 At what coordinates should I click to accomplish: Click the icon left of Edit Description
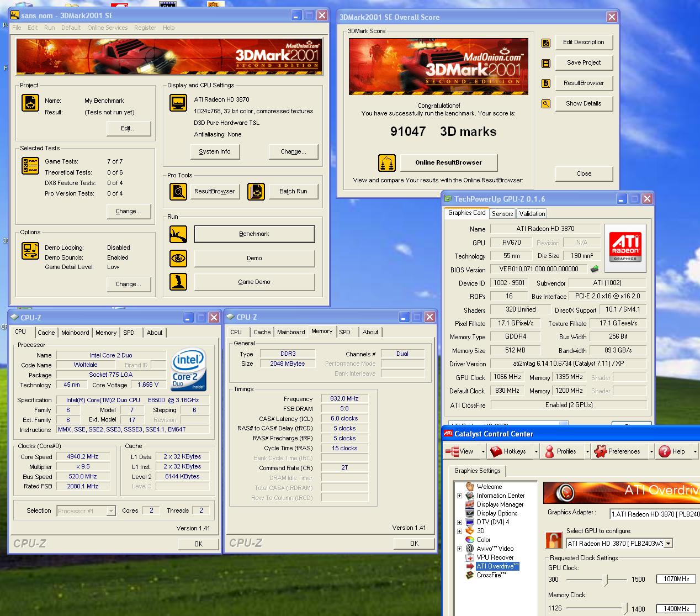pos(546,43)
